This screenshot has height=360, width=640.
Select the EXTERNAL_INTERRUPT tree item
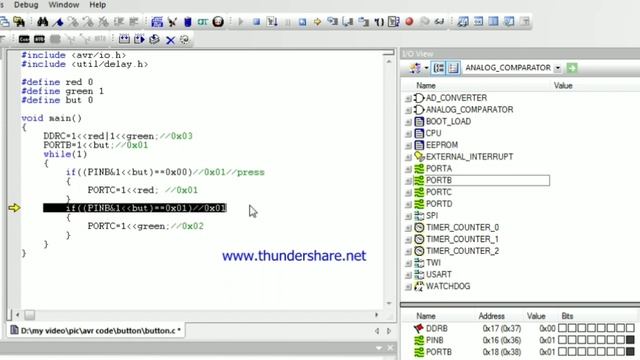pos(469,157)
